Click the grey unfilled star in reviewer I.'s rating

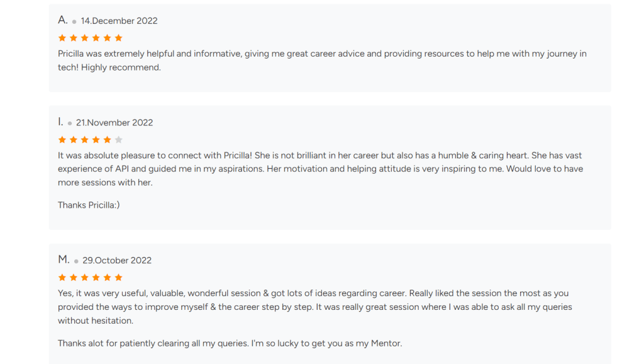point(119,140)
